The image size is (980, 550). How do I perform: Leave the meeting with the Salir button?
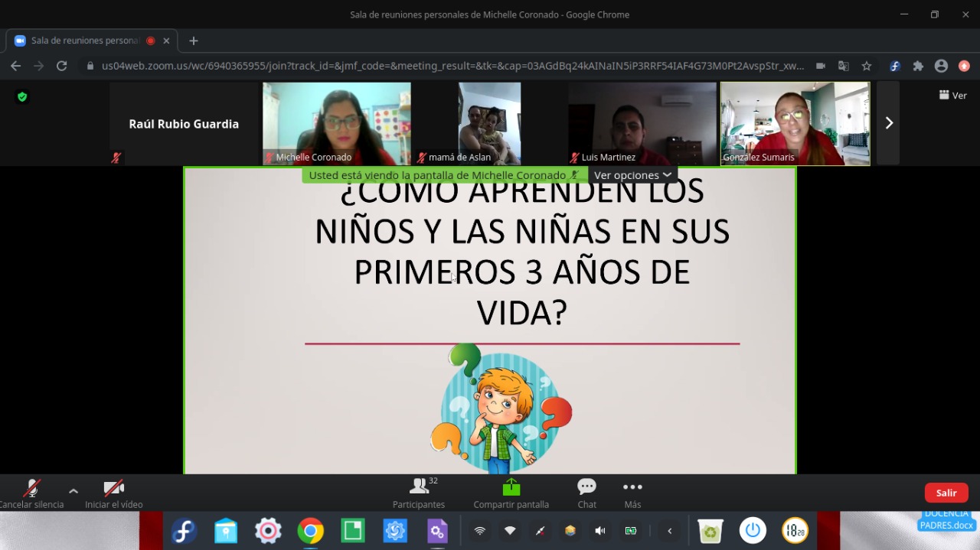[946, 493]
